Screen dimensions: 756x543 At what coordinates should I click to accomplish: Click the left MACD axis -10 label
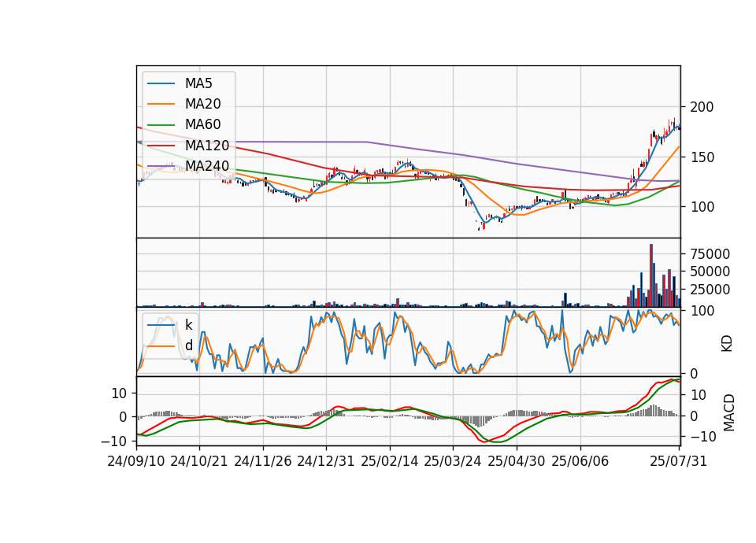113,441
